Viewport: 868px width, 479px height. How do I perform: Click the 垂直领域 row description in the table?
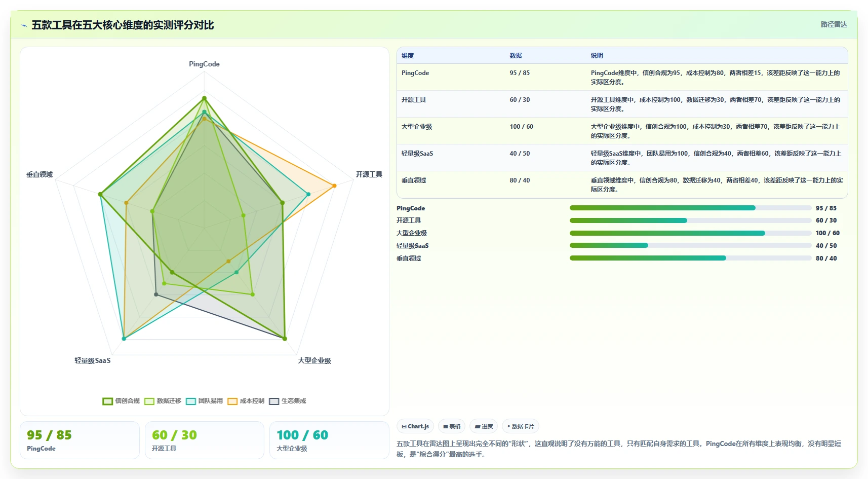pyautogui.click(x=717, y=185)
